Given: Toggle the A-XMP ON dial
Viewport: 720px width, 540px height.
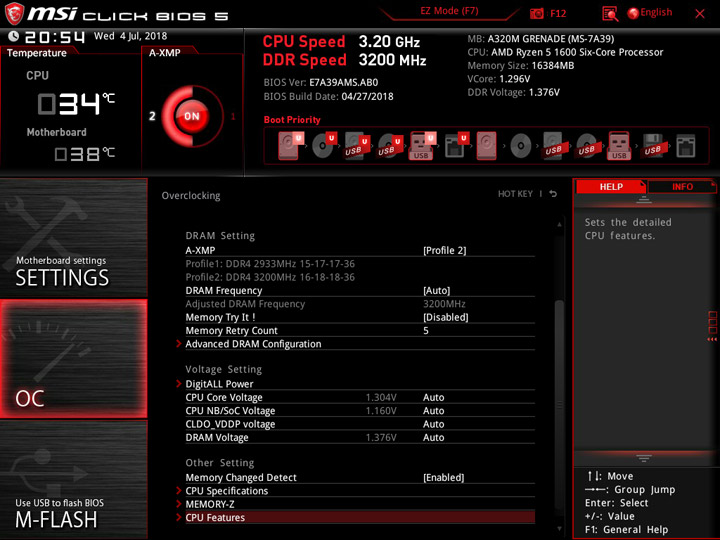Looking at the screenshot, I should [x=192, y=116].
